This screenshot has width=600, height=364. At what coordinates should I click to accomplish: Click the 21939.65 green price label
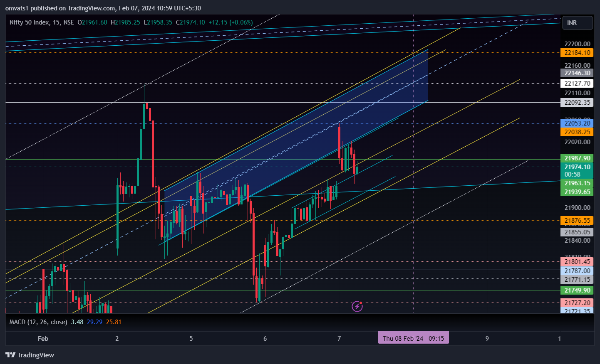577,192
